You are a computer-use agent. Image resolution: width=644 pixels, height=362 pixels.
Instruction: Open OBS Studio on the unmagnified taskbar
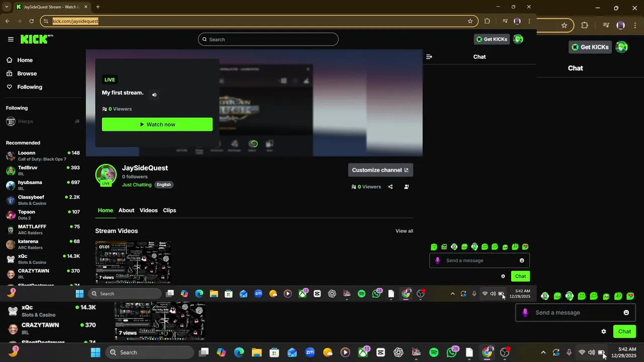click(x=421, y=294)
